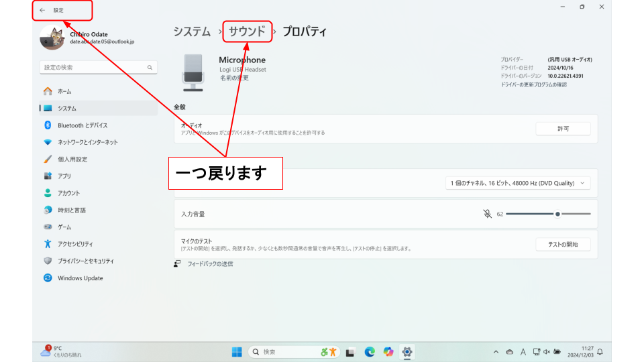This screenshot has width=644, height=362.
Task: Open Bluetooth とデバイス settings
Action: (82, 125)
